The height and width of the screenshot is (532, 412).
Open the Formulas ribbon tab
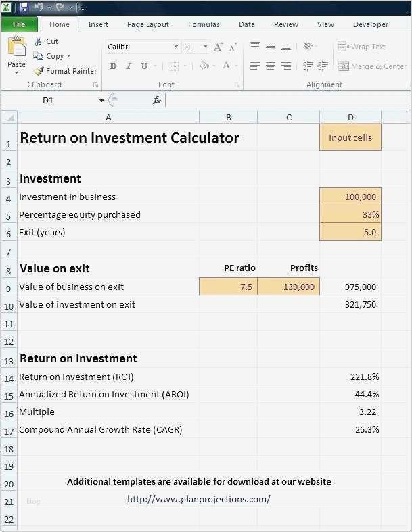tap(204, 24)
